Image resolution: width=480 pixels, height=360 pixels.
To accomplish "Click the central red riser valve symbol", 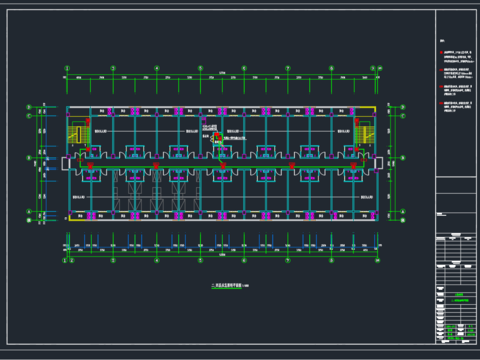I will [218, 136].
